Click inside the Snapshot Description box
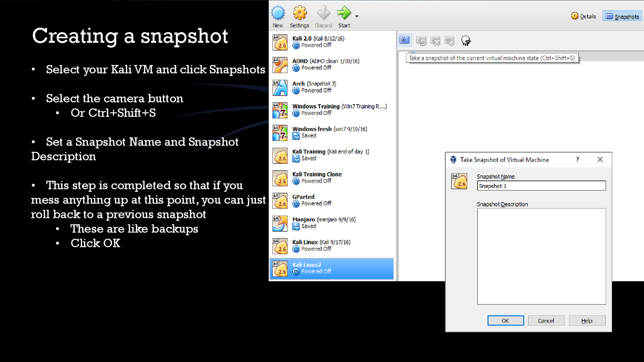Image resolution: width=644 pixels, height=362 pixels. tap(541, 256)
